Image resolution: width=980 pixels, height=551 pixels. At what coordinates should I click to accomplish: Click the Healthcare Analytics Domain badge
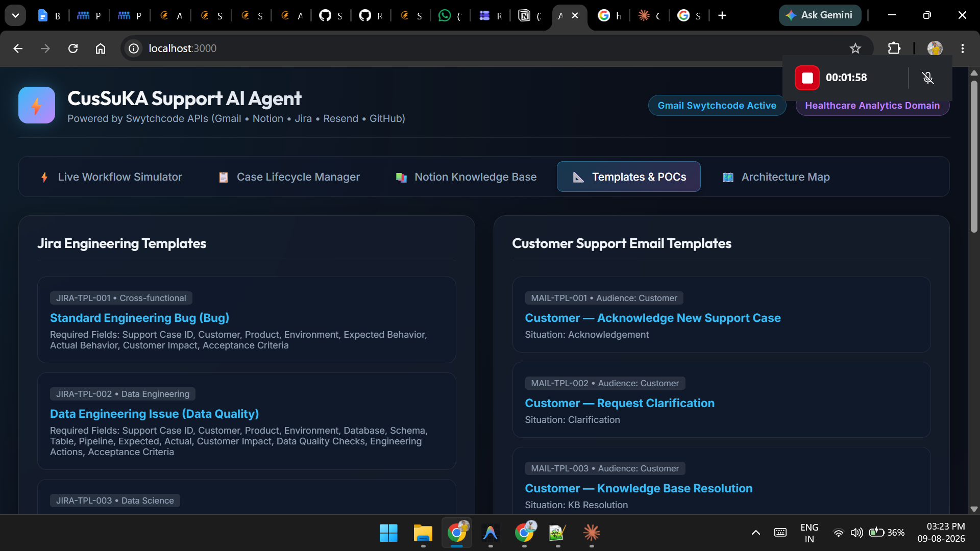point(872,106)
